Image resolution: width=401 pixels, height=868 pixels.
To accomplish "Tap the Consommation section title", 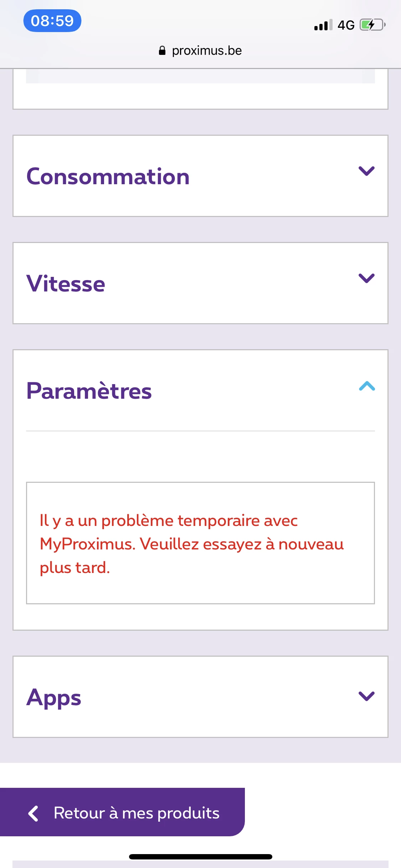I will tap(108, 177).
